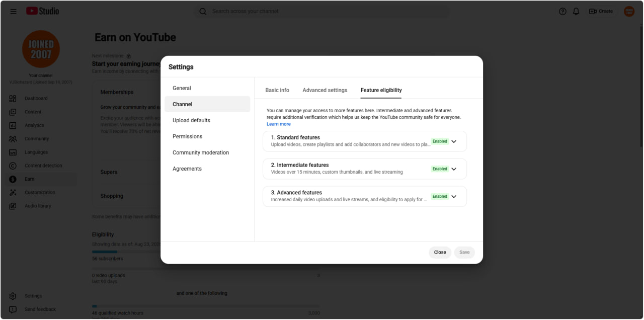
Task: Click the Content label in sidebar
Action: pyautogui.click(x=33, y=112)
